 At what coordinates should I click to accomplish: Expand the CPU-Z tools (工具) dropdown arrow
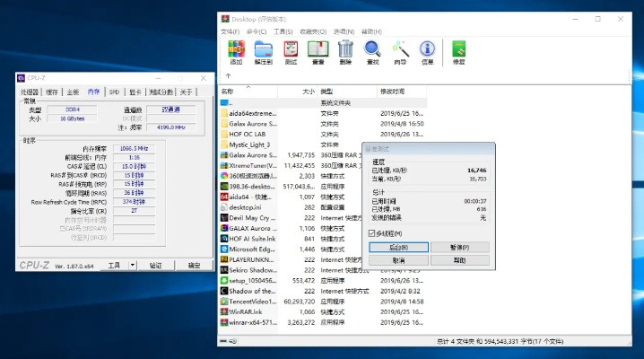pos(133,266)
